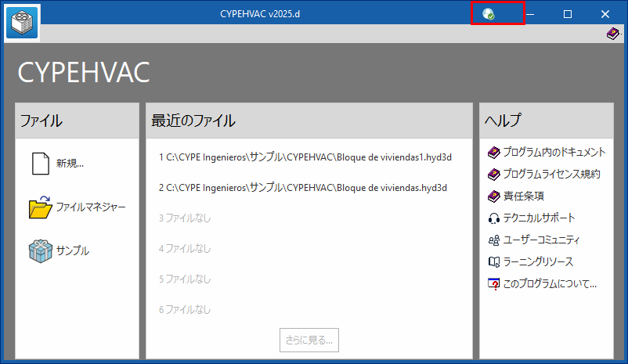Click the blank document icon for 新規
The image size is (628, 364).
pyautogui.click(x=41, y=164)
